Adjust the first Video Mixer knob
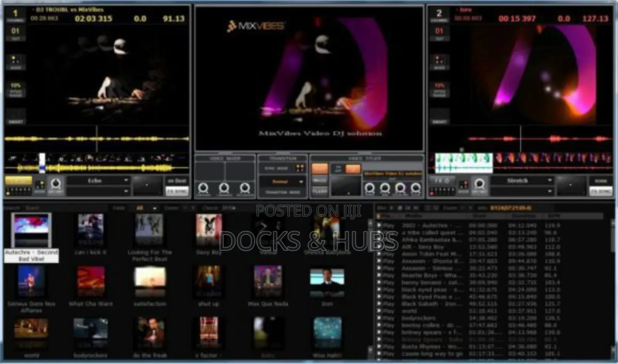Viewport: 618px width, 364px height. (x=203, y=188)
